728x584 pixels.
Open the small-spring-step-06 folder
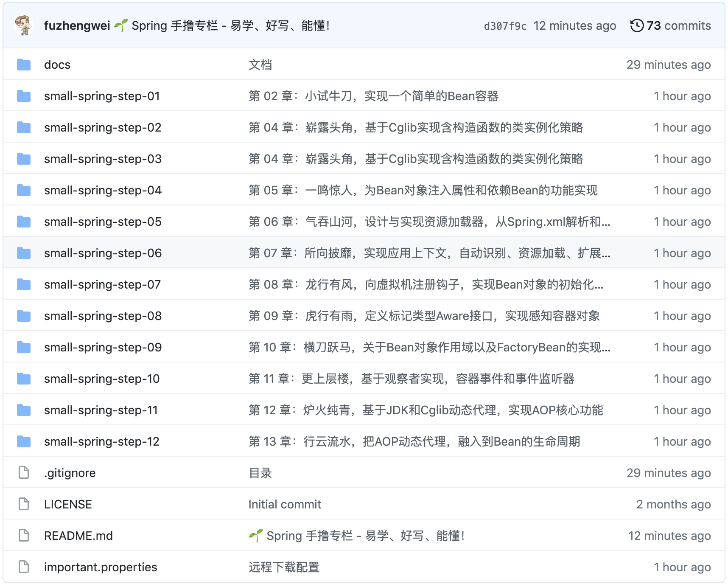pyautogui.click(x=103, y=253)
